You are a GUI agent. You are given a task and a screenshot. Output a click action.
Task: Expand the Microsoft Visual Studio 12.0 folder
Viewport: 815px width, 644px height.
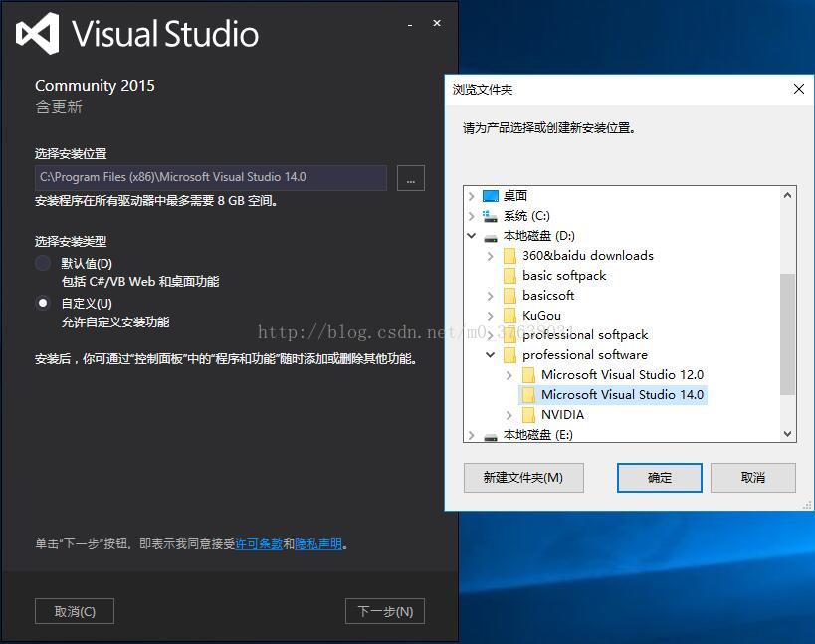click(x=509, y=375)
